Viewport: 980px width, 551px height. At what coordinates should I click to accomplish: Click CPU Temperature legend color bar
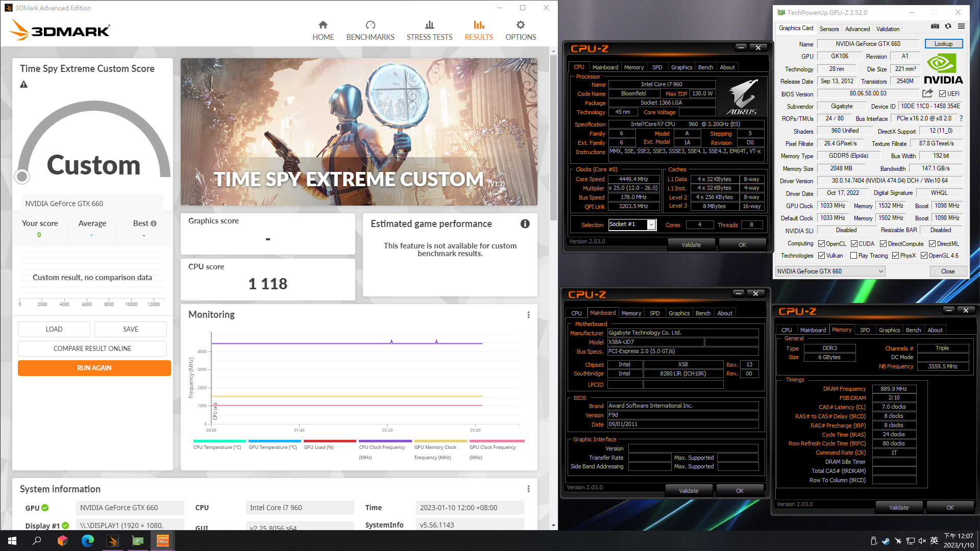tap(219, 441)
